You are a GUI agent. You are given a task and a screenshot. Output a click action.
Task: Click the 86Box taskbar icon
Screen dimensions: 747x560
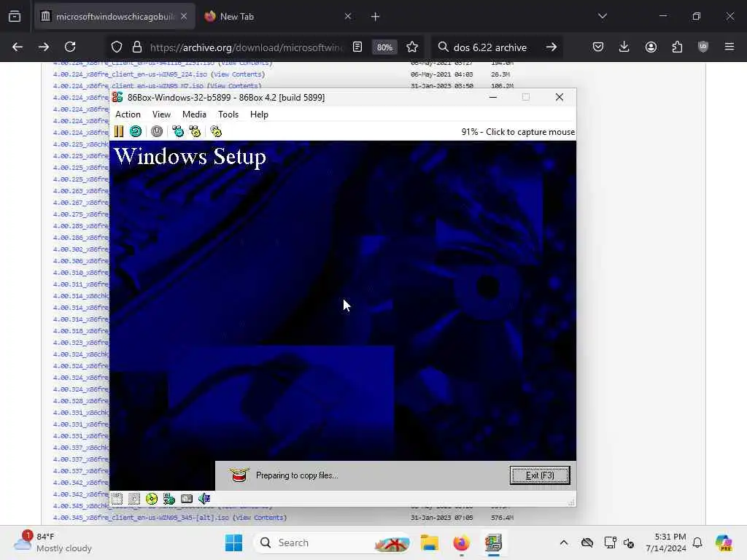click(493, 542)
